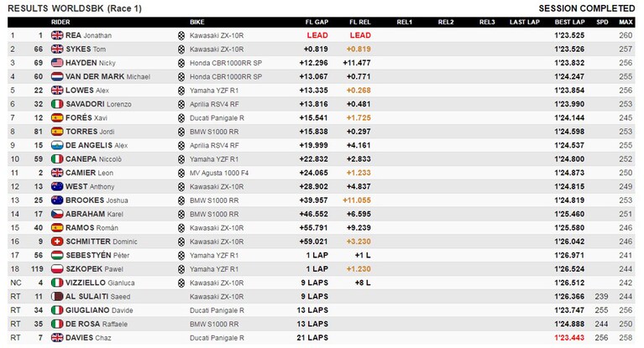The height and width of the screenshot is (348, 644).
Task: Click the Qatar flag next to AL SULAITI
Action: [57, 296]
